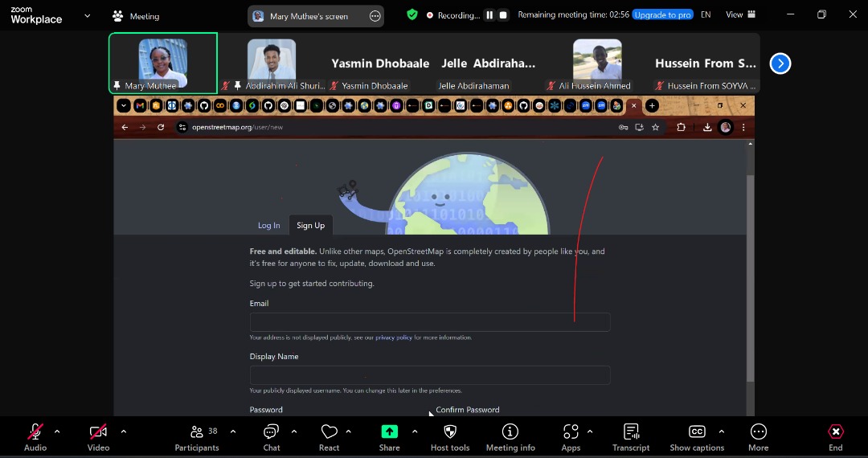Open Host tools shield
Viewport: 868px width, 458px height.
[x=450, y=438]
